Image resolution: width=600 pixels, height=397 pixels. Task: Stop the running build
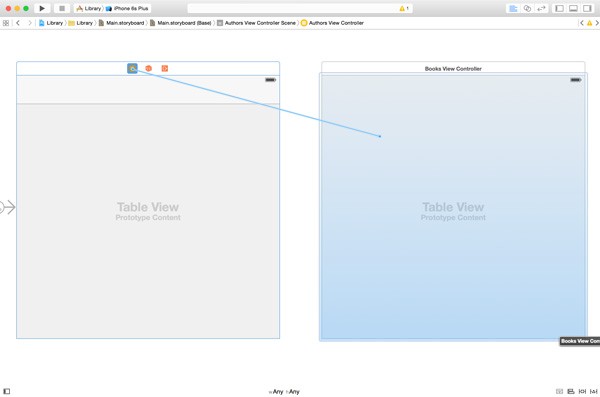(x=62, y=8)
